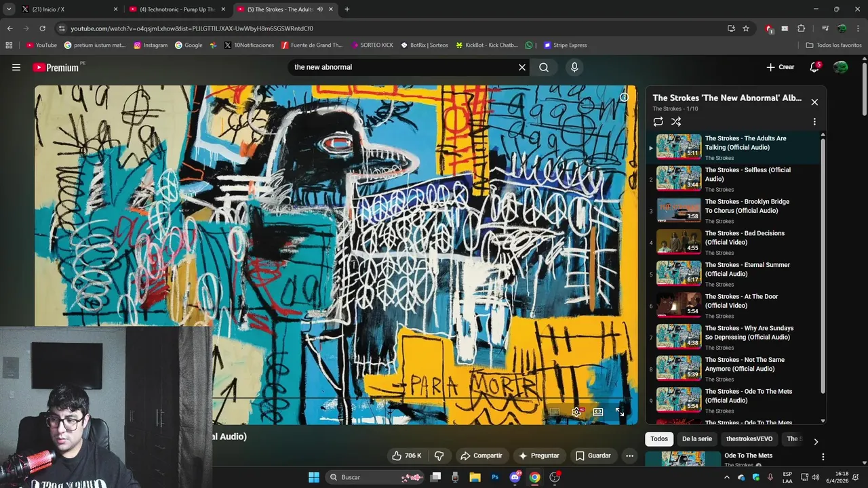Toggle playlist shuffle
This screenshot has height=488, width=868.
(676, 121)
